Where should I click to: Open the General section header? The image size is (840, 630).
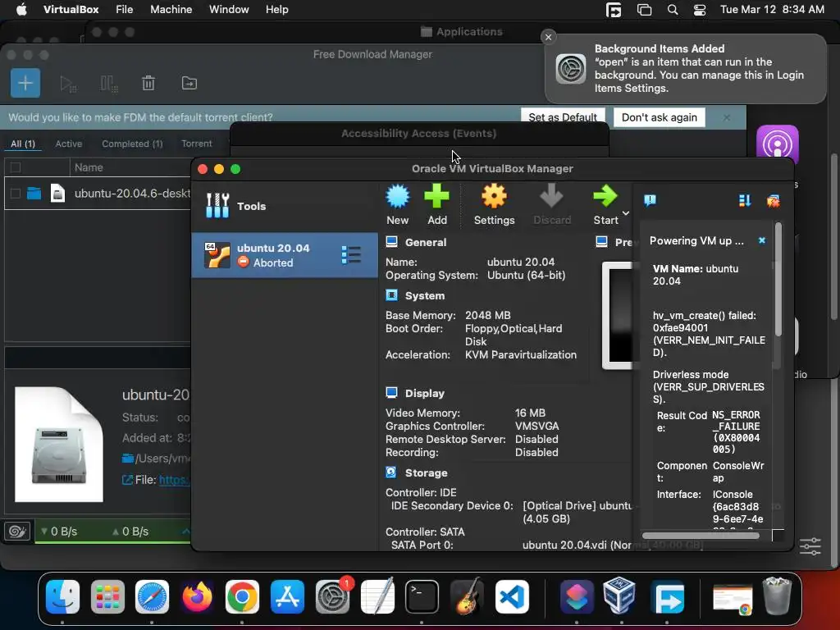click(426, 242)
